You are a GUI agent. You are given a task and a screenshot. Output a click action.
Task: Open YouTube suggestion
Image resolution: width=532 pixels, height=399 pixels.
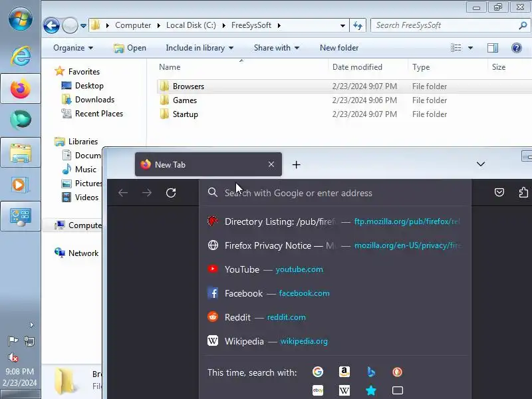(x=335, y=269)
